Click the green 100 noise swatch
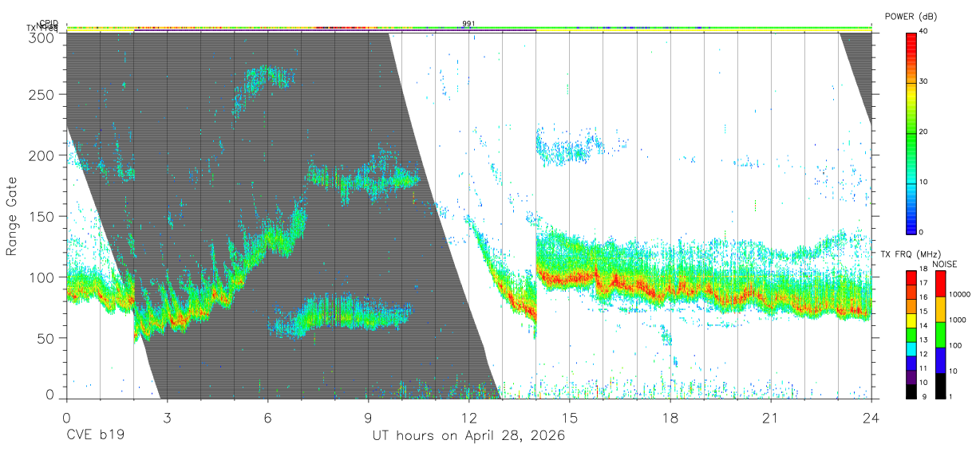Viewport: 980px width, 452px height. click(939, 334)
